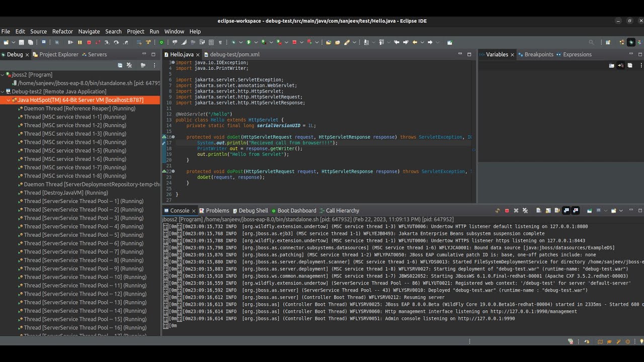This screenshot has width=644, height=362.
Task: Click the Step Return toolbar icon
Action: 125,42
